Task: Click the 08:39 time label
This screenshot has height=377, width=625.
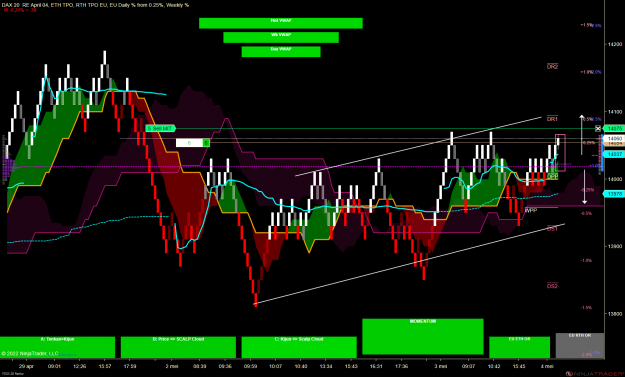Action: [200, 366]
